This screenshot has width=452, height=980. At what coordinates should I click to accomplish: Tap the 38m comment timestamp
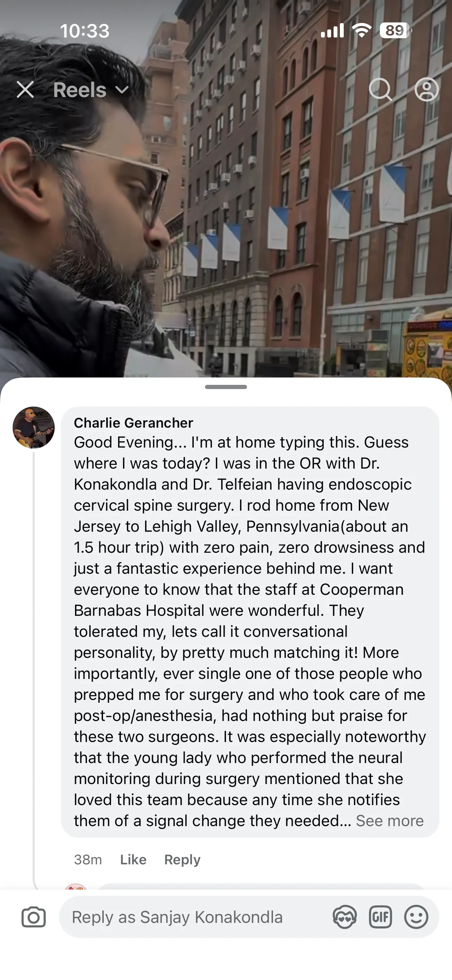[x=88, y=860]
